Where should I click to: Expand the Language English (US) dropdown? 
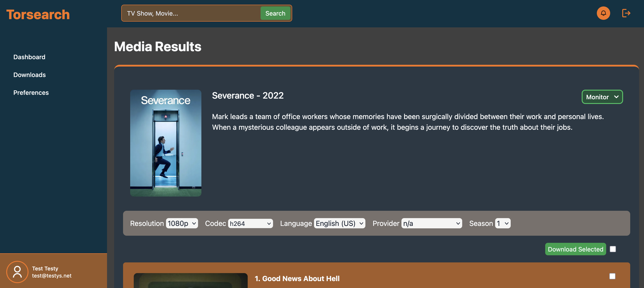[x=339, y=223]
